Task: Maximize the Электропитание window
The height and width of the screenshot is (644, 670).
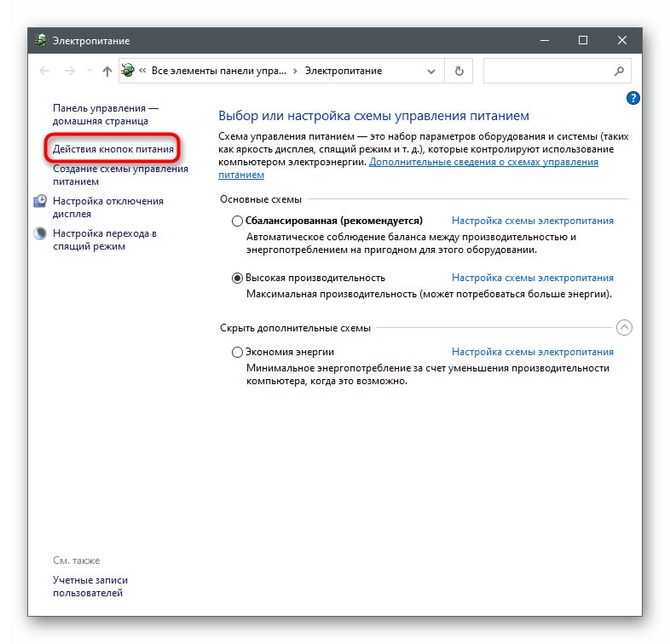Action: pyautogui.click(x=583, y=41)
